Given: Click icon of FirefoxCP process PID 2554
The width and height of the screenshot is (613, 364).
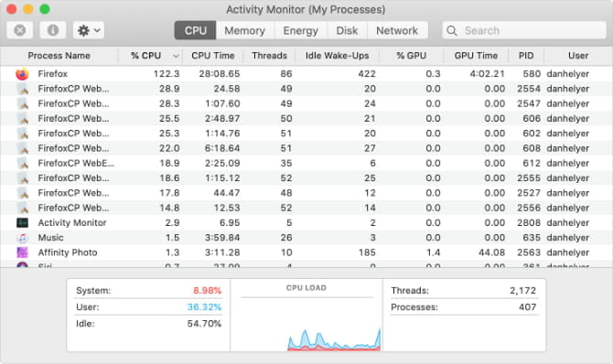Looking at the screenshot, I should click(x=23, y=89).
